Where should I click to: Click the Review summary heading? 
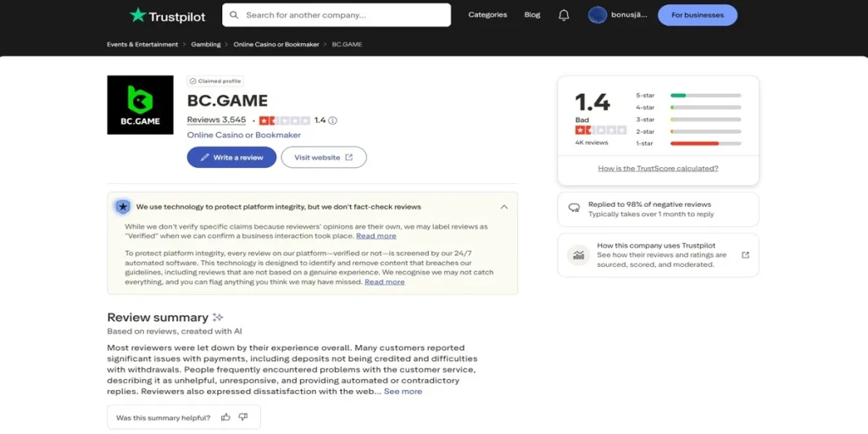(x=158, y=317)
